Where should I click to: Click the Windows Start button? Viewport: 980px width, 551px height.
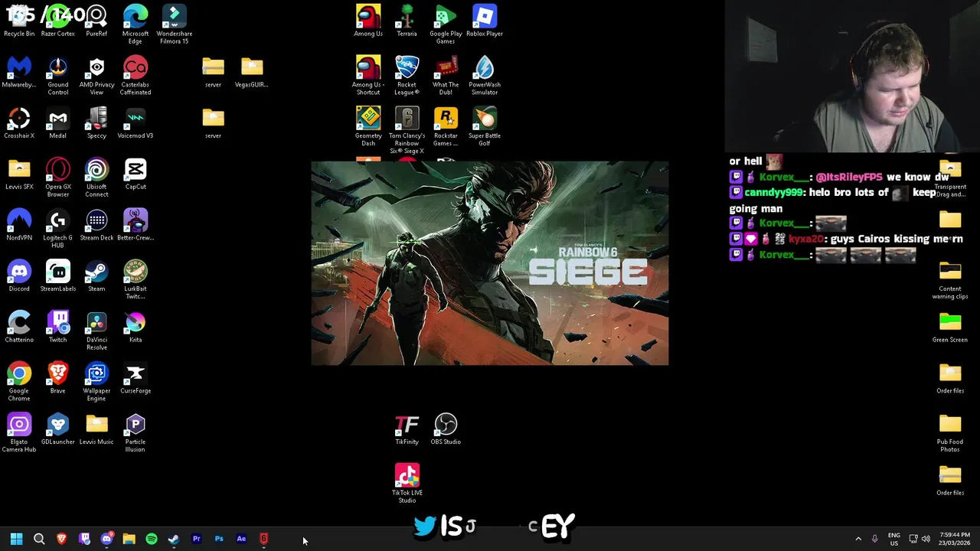pos(17,539)
